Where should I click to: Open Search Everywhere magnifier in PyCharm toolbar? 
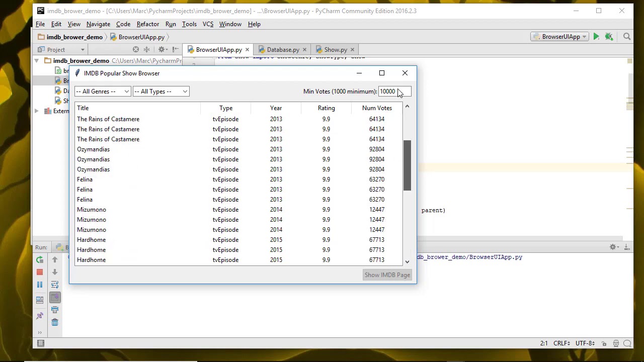627,37
